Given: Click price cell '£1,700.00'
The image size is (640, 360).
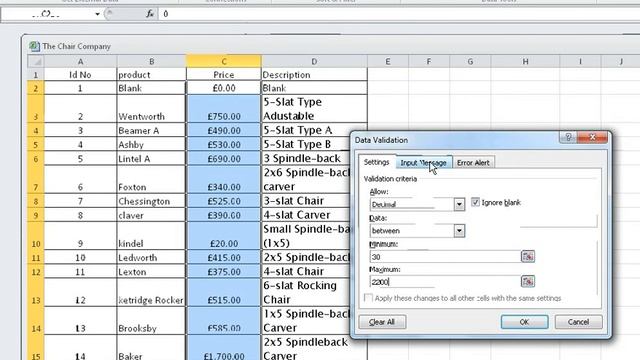Looking at the screenshot, I should tap(224, 348).
